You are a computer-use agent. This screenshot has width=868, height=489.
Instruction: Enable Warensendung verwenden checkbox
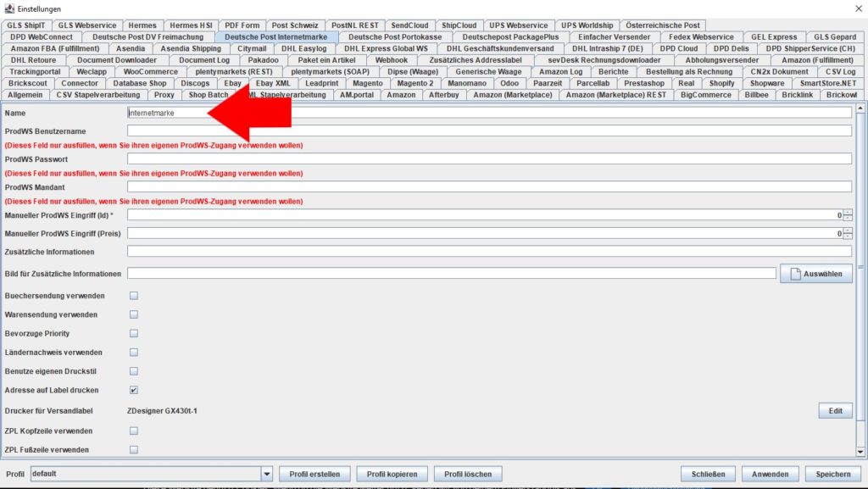coord(134,314)
